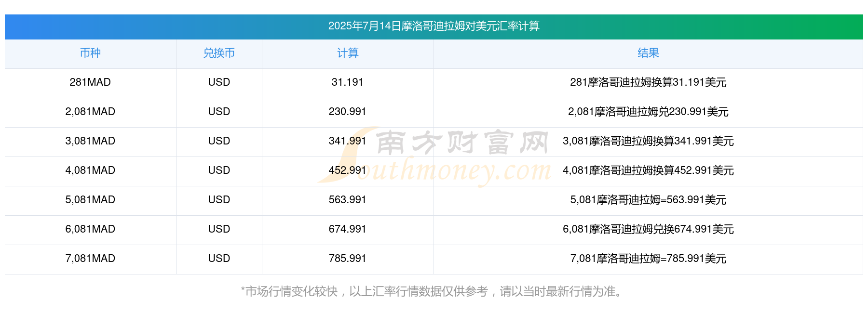The width and height of the screenshot is (868, 313).
Task: Click result 3,081摩洛哥迪拉姆换算341.991美元
Action: 648,141
